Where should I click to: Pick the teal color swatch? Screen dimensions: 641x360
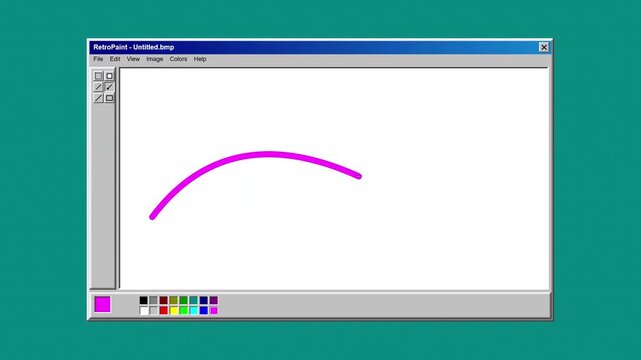[193, 300]
